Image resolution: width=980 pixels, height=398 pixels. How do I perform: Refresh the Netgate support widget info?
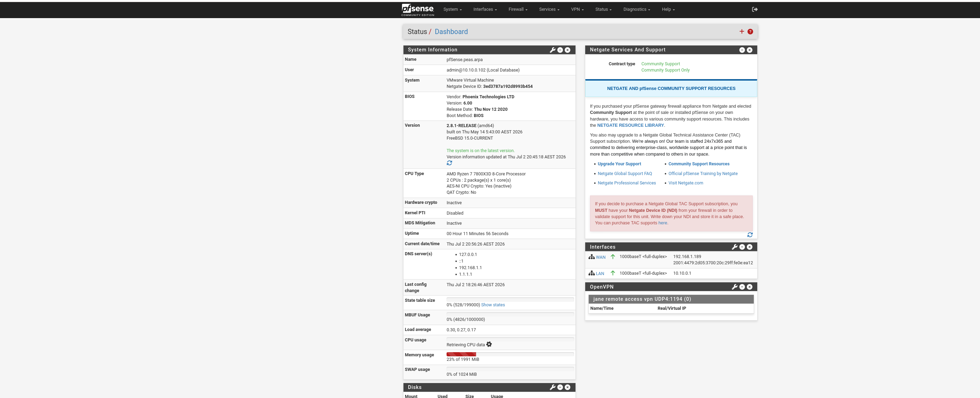click(x=750, y=235)
